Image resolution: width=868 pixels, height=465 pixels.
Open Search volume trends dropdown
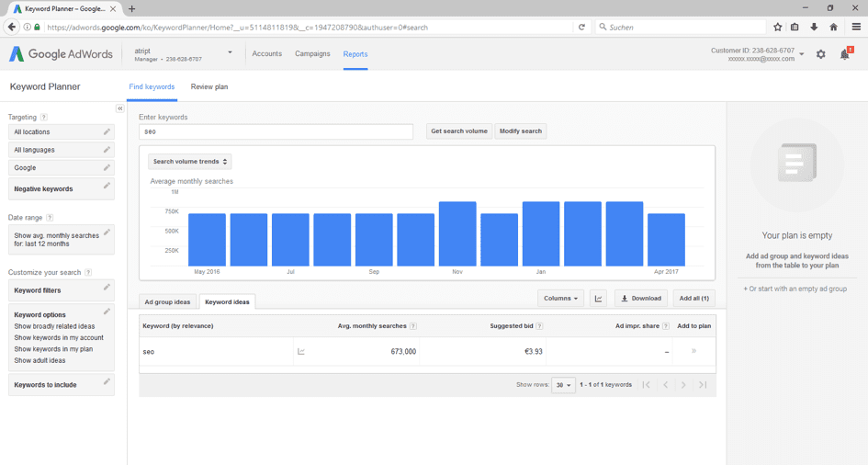coord(190,162)
